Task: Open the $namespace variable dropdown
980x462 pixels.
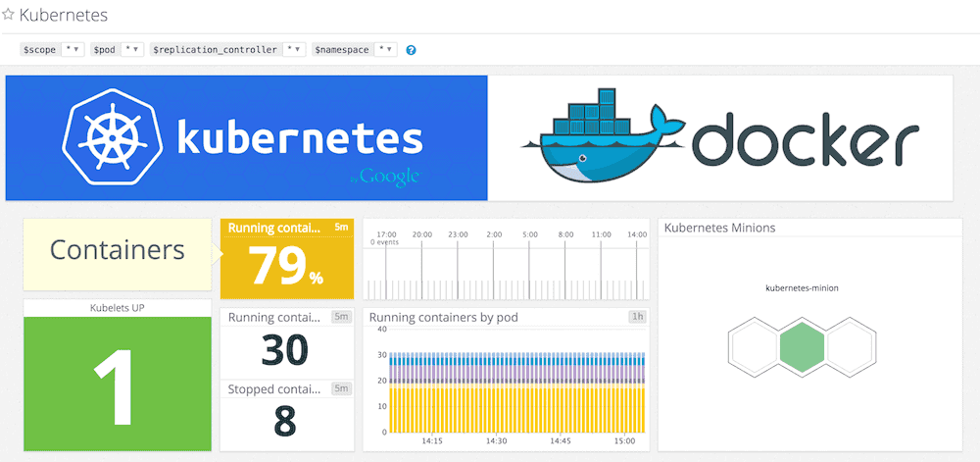Action: (x=386, y=50)
